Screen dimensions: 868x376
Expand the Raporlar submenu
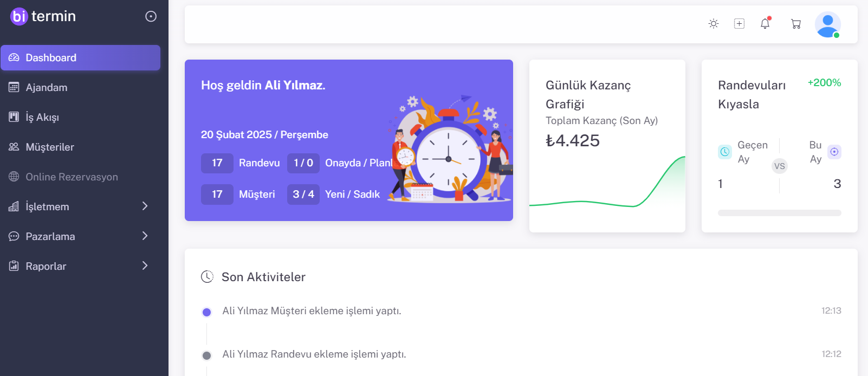[x=80, y=266]
